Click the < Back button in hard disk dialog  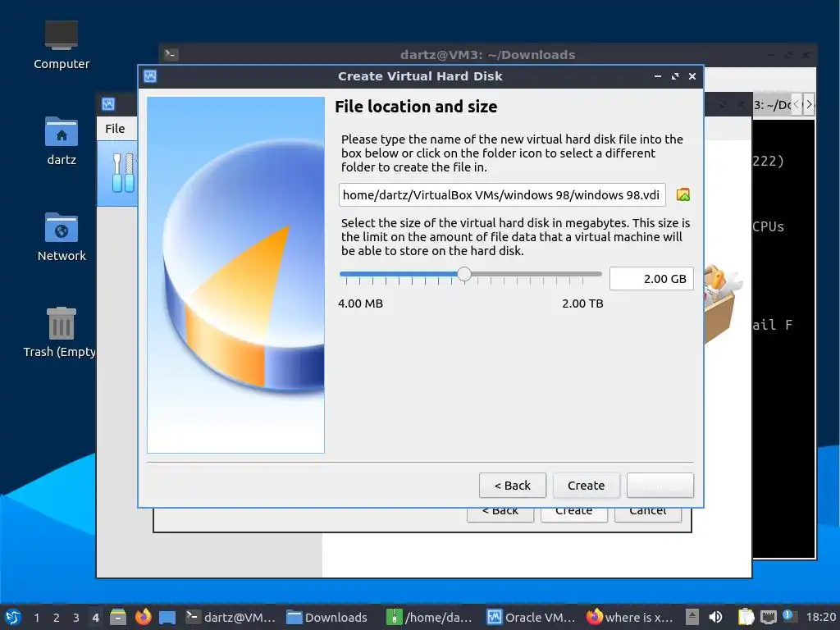(x=512, y=486)
